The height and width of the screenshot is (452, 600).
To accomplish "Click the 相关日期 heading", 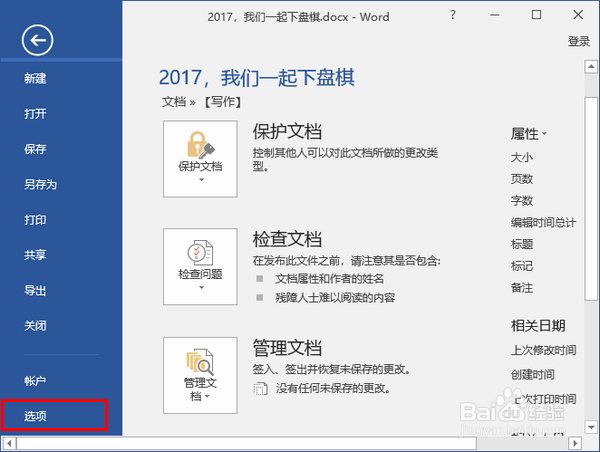I will tap(538, 326).
